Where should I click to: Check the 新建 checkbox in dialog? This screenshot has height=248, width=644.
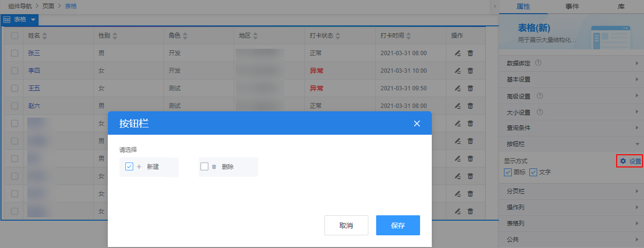pos(129,166)
